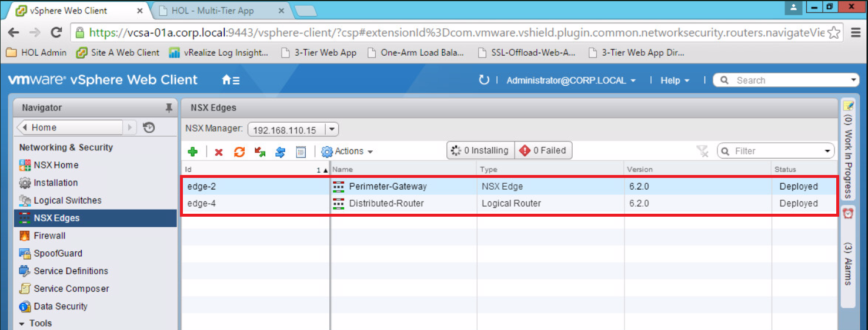This screenshot has height=330, width=868.
Task: Open the Help dropdown menu
Action: click(675, 80)
